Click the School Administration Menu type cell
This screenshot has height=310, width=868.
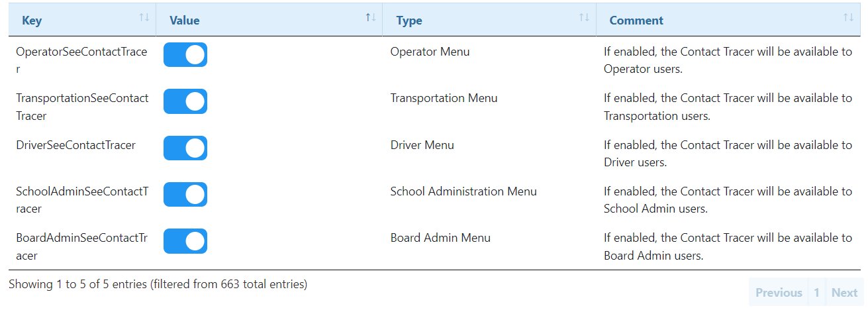tap(463, 191)
